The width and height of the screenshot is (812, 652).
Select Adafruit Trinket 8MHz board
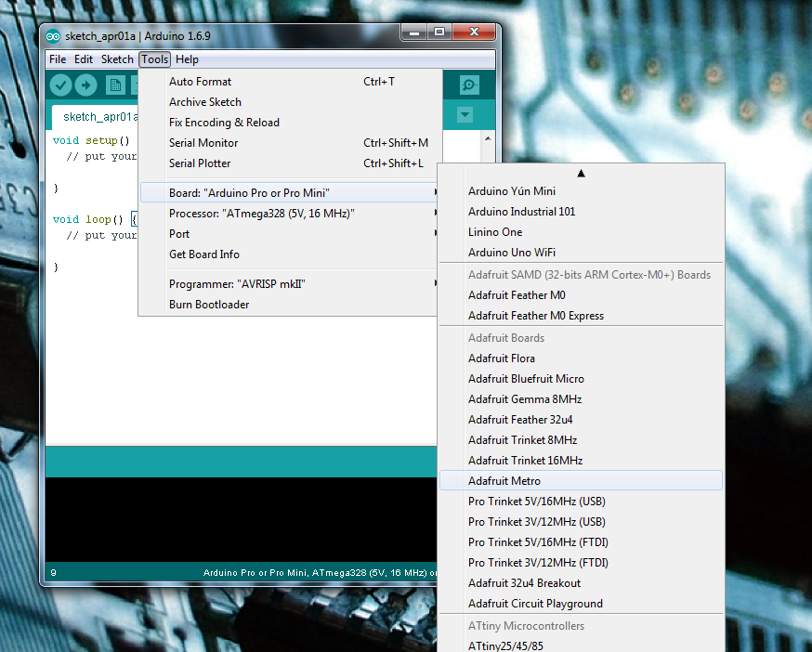tap(581, 440)
